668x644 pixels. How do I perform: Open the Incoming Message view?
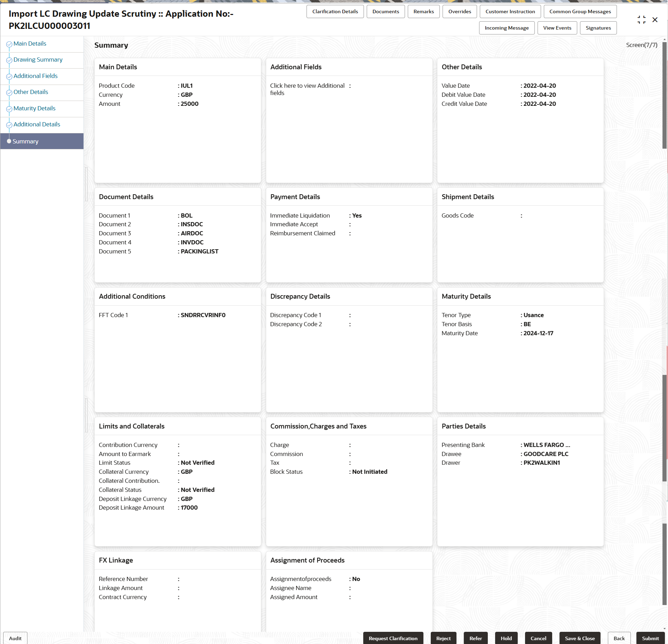click(x=507, y=28)
